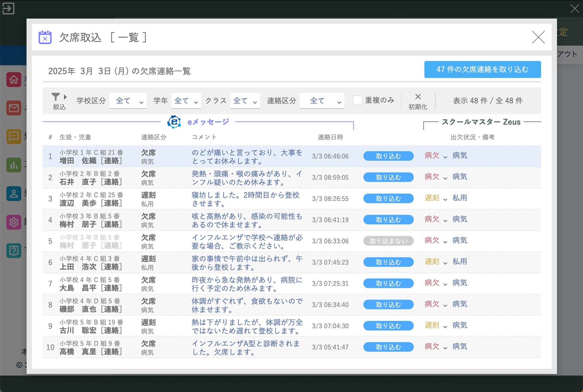Viewport: 583px width, 392px height.
Task: Enable the 重複のみ checkbox
Action: click(x=357, y=100)
